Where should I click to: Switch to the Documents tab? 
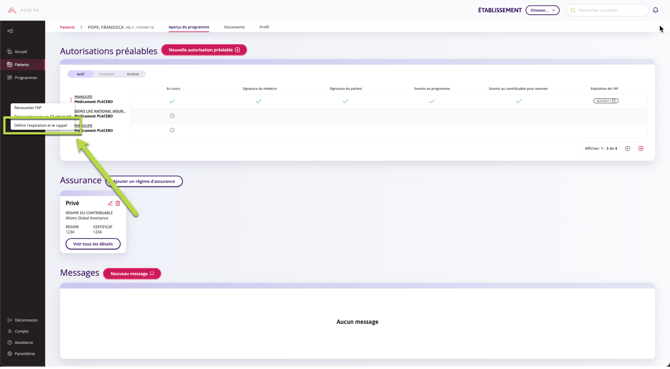(234, 27)
